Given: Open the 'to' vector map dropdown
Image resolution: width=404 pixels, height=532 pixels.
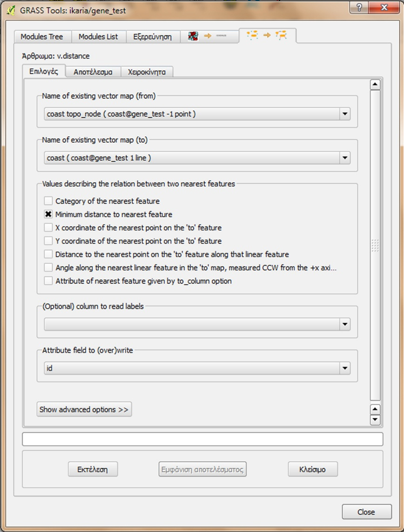Looking at the screenshot, I should [197, 158].
